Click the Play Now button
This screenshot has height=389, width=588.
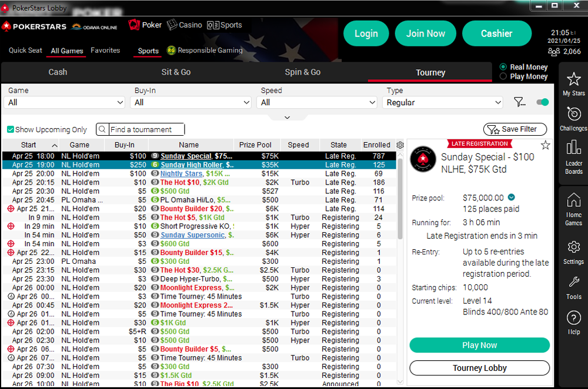pyautogui.click(x=480, y=345)
